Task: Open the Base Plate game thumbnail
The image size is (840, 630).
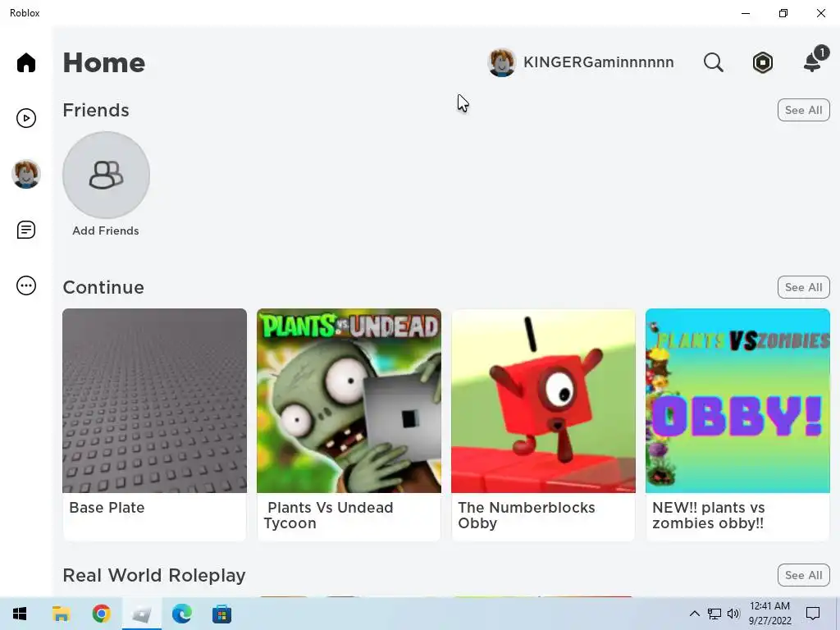Action: [x=155, y=400]
